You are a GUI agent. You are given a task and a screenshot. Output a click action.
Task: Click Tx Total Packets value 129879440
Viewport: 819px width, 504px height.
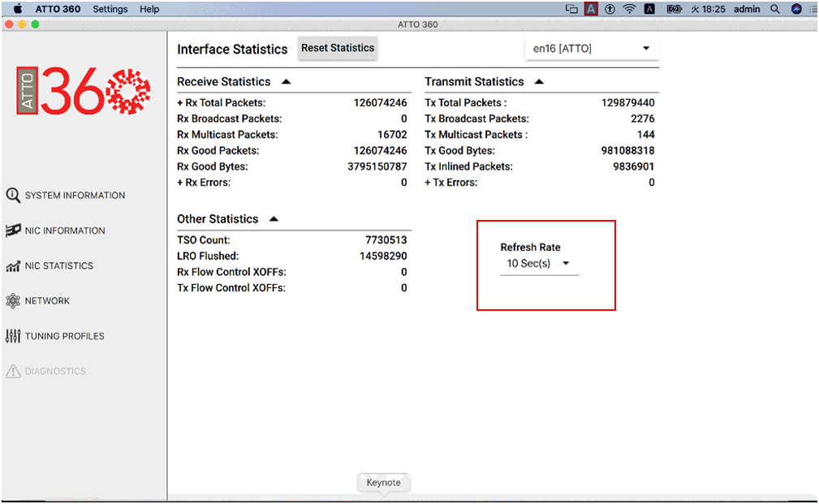coord(627,103)
